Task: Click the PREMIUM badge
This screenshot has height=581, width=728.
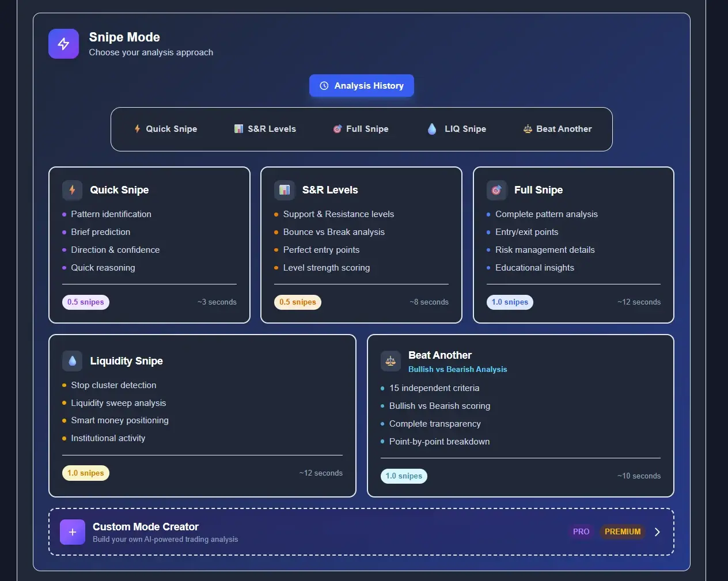Action: (x=623, y=531)
